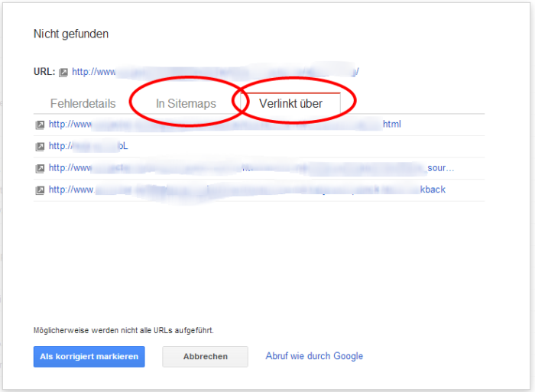Click the Abbrechen button
Screen dimensions: 535x392
[x=205, y=357]
